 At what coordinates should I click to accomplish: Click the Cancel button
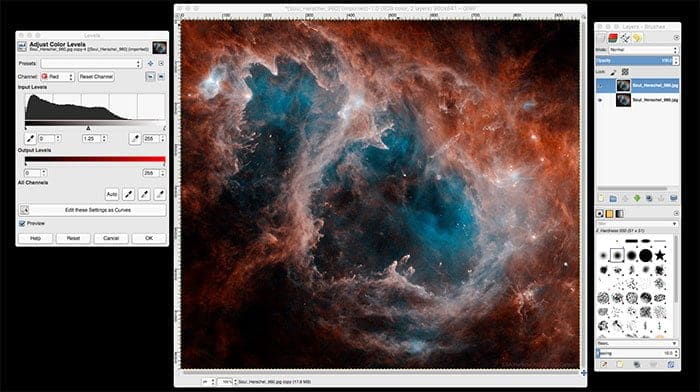(x=111, y=238)
